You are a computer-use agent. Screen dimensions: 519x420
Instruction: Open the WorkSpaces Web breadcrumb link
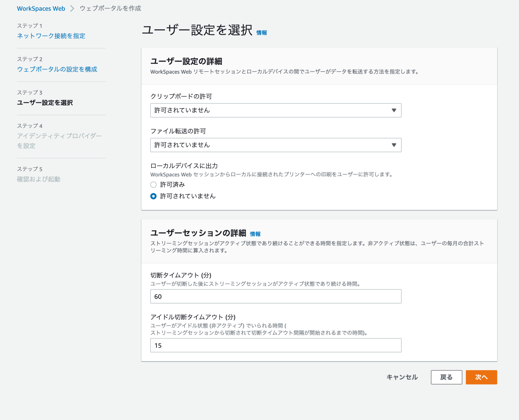pos(41,8)
